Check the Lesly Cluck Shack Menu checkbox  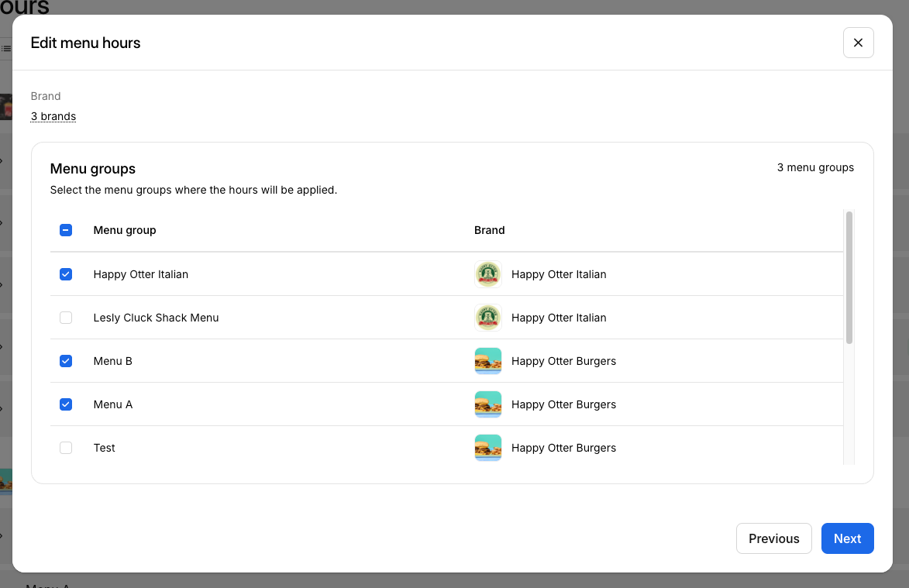(66, 318)
